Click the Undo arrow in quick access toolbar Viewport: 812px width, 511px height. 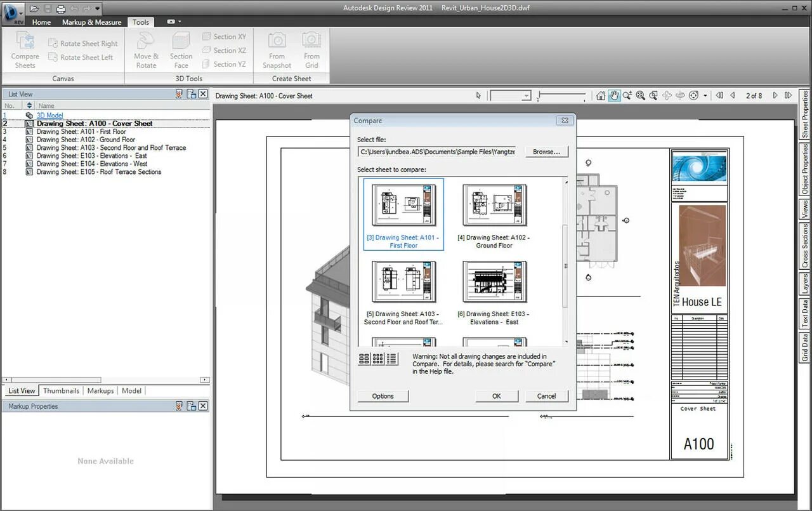point(73,9)
